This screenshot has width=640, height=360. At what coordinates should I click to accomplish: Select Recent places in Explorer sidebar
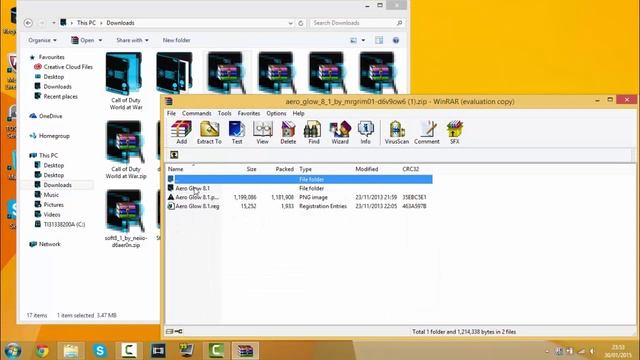click(x=56, y=96)
